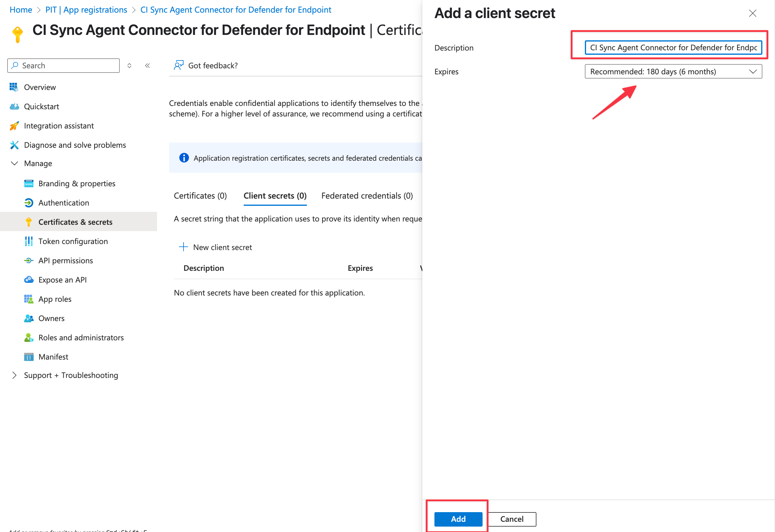Open CI Sync Agent Connector breadcrumb link

236,10
